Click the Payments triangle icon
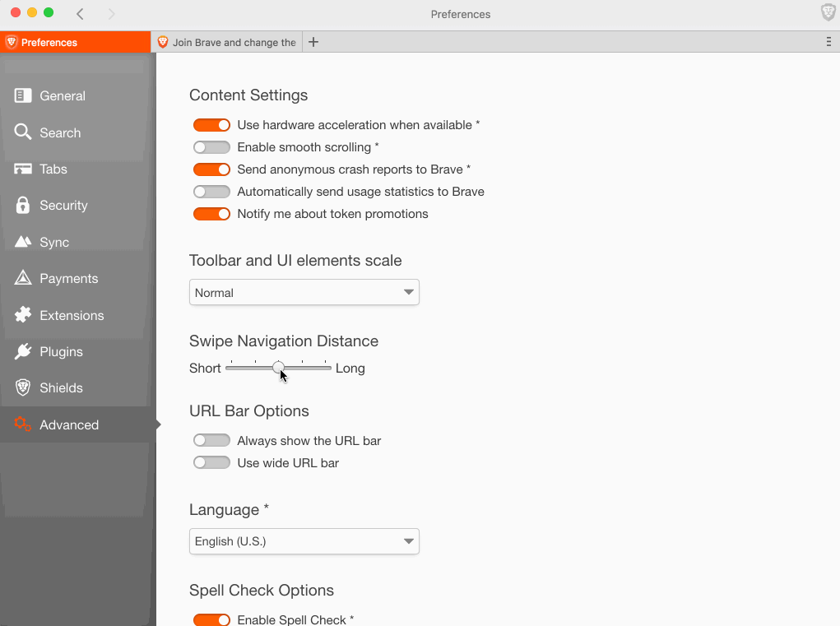 pos(22,277)
